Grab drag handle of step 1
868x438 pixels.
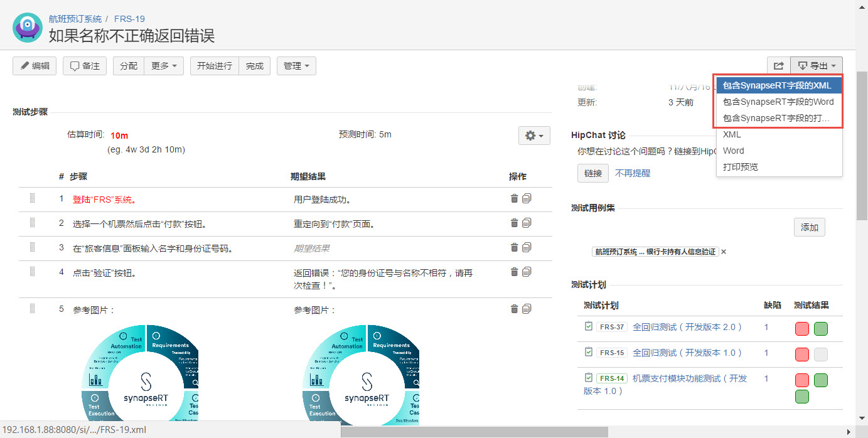click(32, 198)
